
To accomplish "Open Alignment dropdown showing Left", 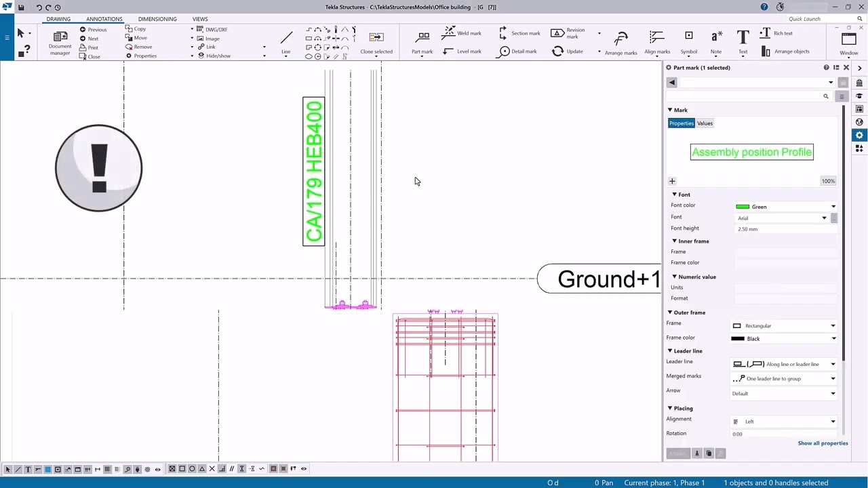I will click(784, 422).
